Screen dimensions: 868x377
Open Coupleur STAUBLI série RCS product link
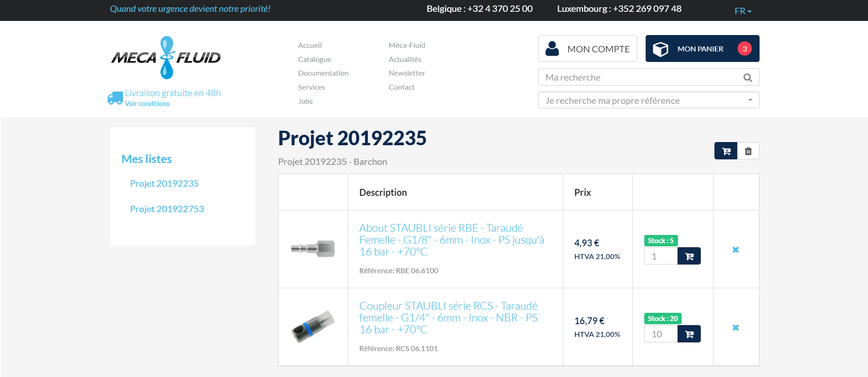coord(448,318)
